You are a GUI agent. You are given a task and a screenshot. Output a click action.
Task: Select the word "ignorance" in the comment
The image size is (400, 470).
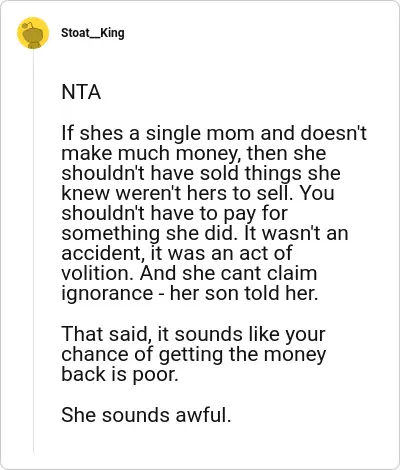click(107, 294)
